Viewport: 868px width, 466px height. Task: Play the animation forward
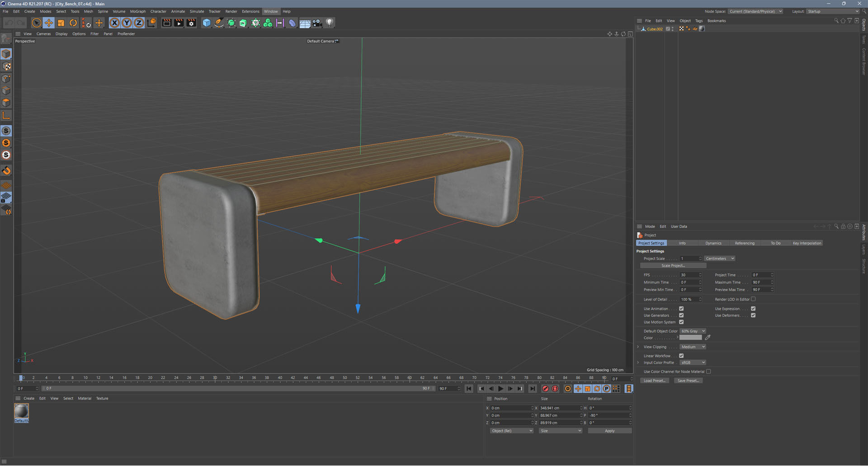[500, 389]
